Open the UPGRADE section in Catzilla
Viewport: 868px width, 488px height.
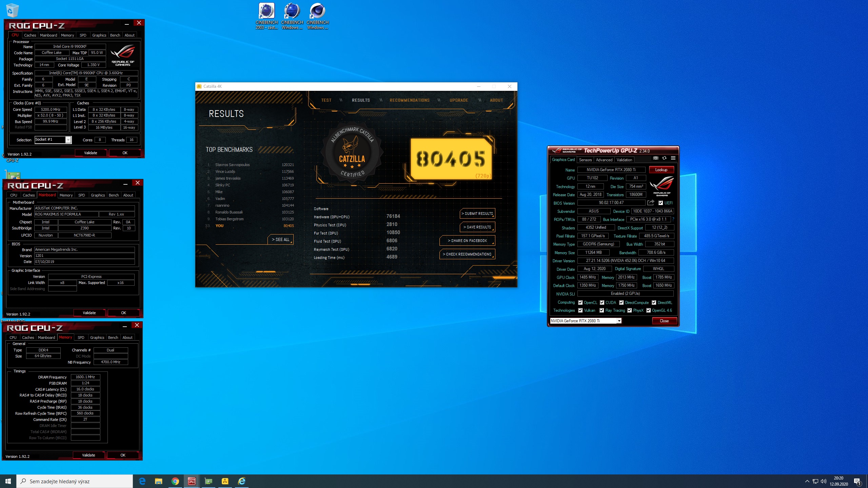pos(459,100)
